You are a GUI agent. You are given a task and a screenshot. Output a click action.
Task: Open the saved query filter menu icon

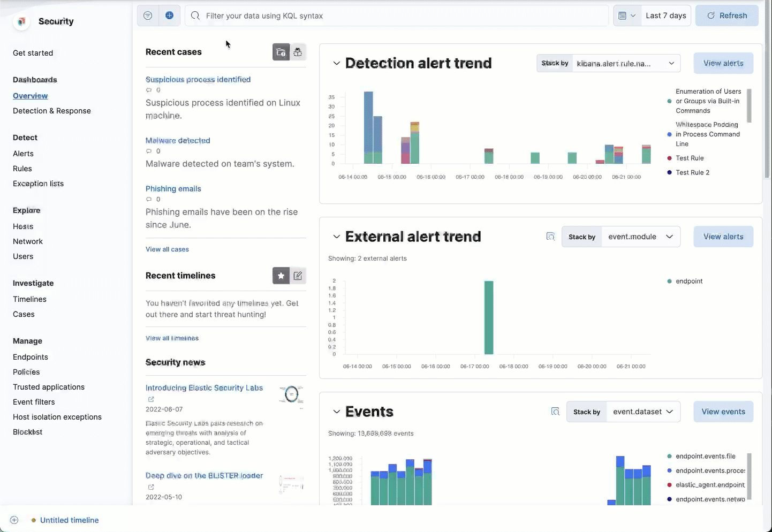pos(148,16)
